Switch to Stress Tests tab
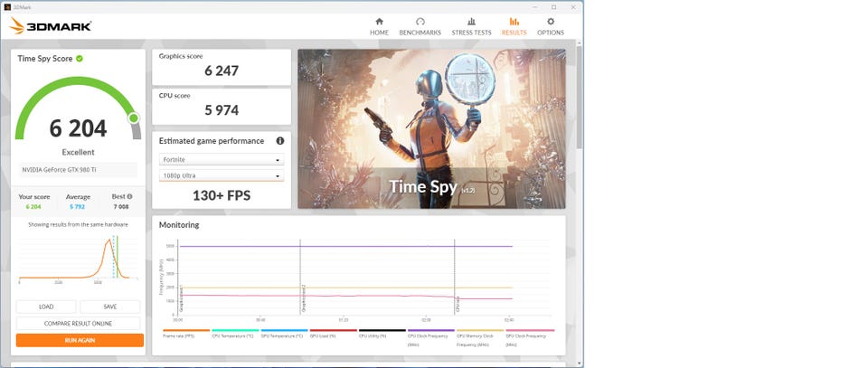Image resolution: width=868 pixels, height=368 pixels. click(x=471, y=26)
